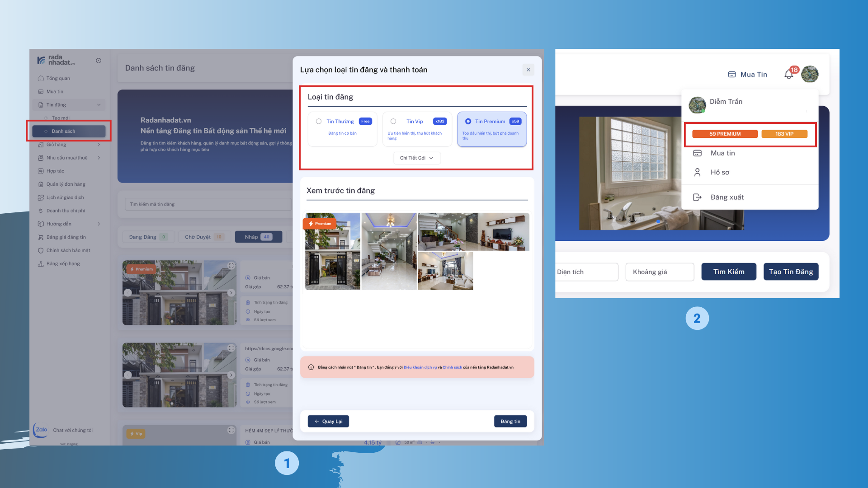Screen dimensions: 868x488
Task: Expand the Chi Tiết Gói dropdown
Action: (417, 158)
